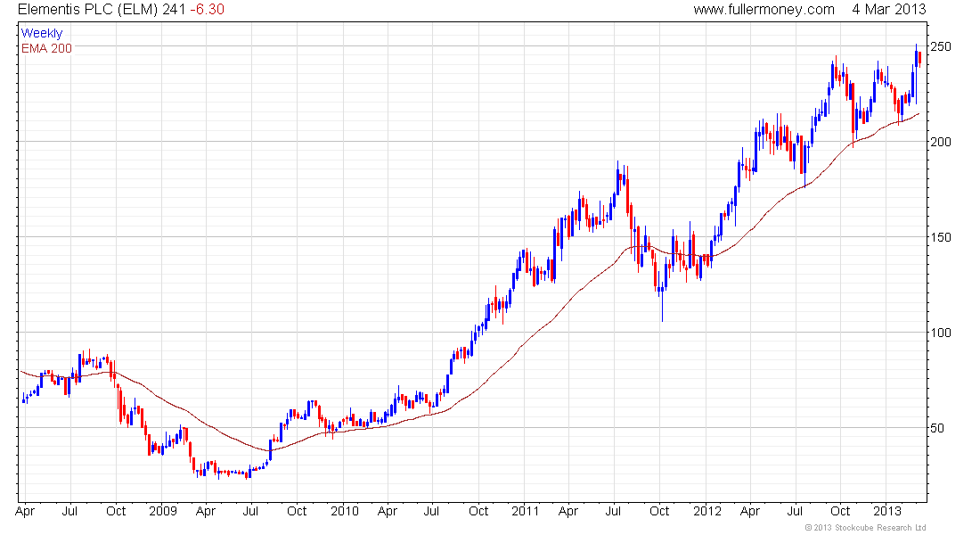980x535 pixels.
Task: Click the 2013 year axis label
Action: click(886, 511)
